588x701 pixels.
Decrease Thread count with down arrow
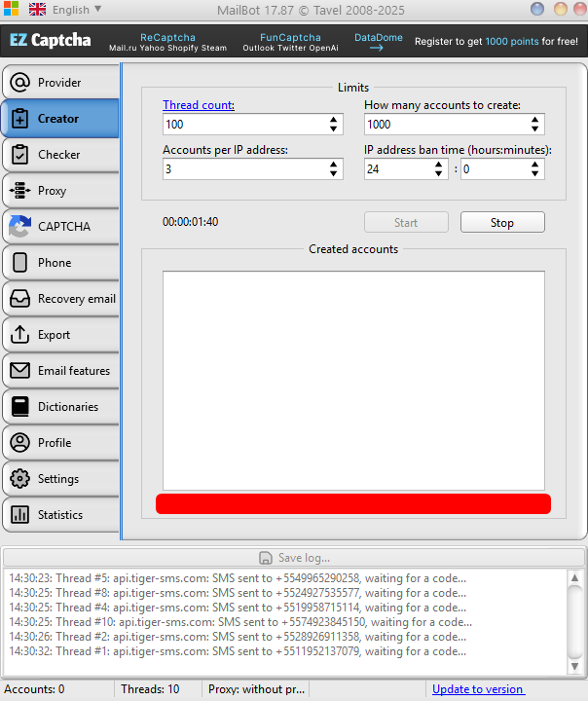[334, 129]
